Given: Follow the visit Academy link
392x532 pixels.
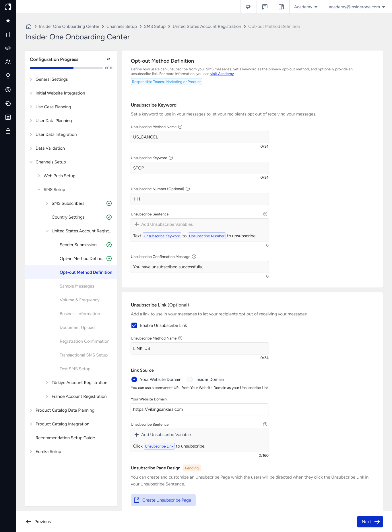Looking at the screenshot, I should click(222, 74).
